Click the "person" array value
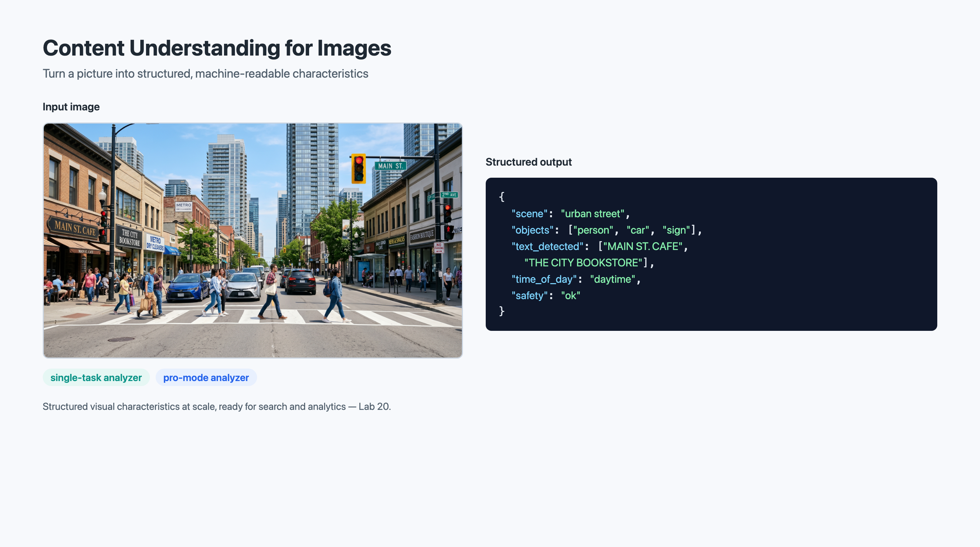The image size is (980, 547). tap(593, 230)
